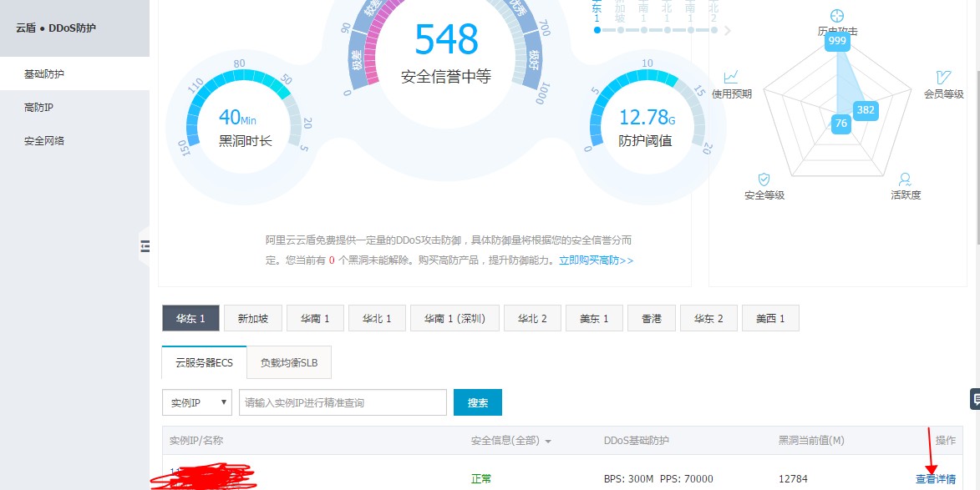Open the 查看详情 link
The image size is (980, 490).
[x=936, y=479]
